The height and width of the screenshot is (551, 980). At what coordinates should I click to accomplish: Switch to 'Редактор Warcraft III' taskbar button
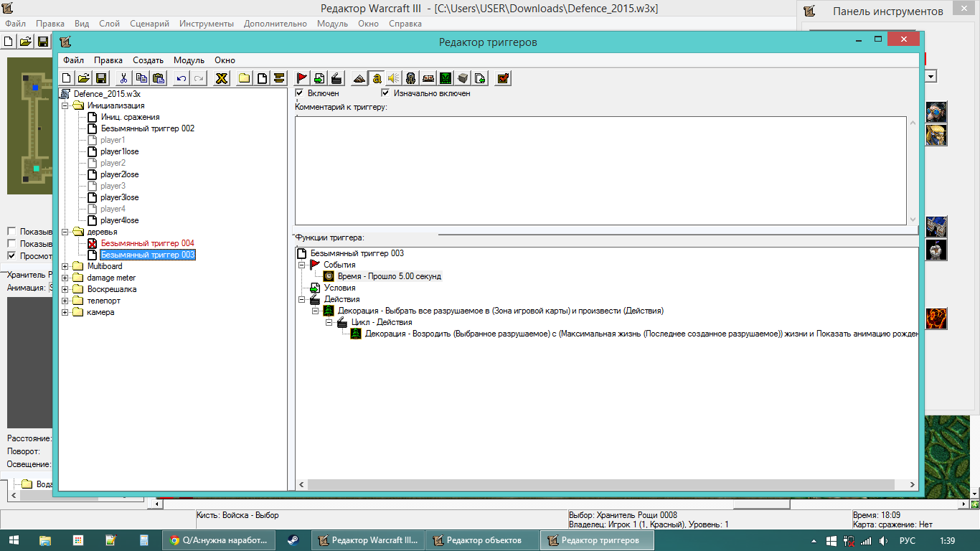pos(367,540)
